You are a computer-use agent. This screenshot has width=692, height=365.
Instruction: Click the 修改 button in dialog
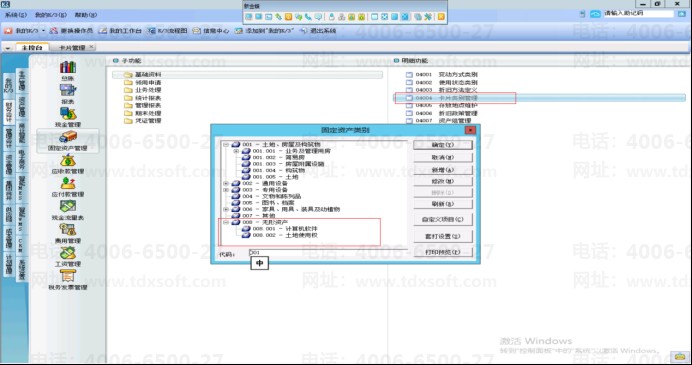click(x=443, y=181)
